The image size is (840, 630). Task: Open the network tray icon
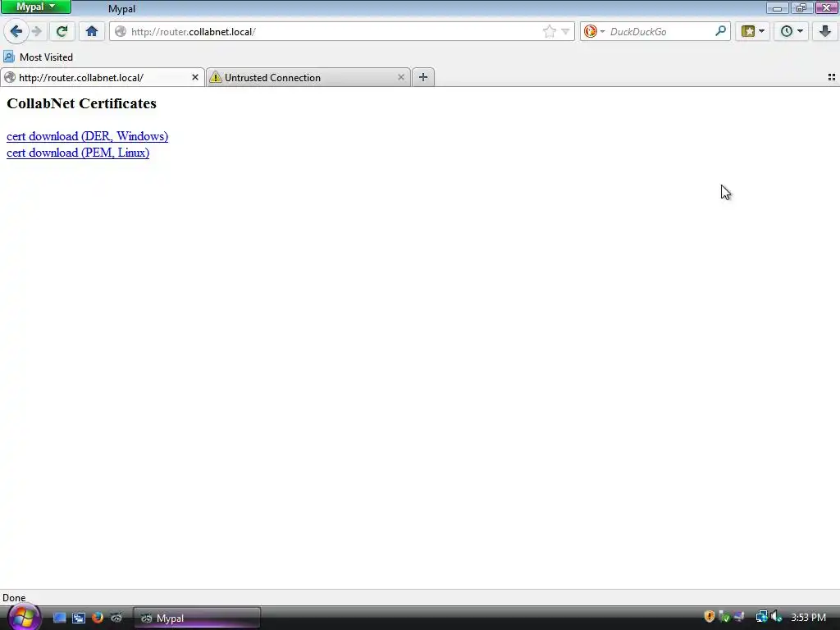pyautogui.click(x=761, y=617)
